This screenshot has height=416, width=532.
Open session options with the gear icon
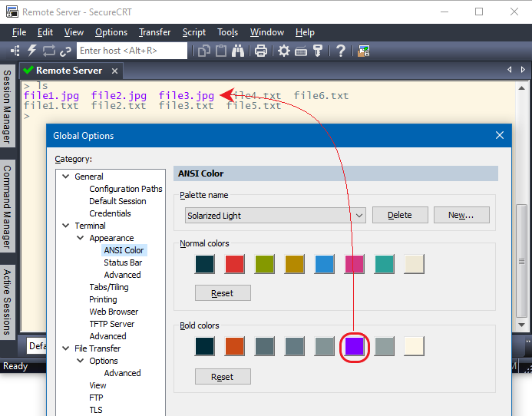[283, 51]
